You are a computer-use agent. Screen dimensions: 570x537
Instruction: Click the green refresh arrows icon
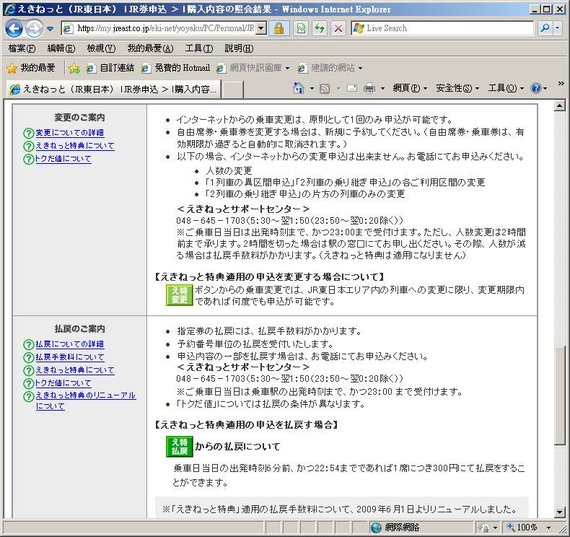click(320, 28)
